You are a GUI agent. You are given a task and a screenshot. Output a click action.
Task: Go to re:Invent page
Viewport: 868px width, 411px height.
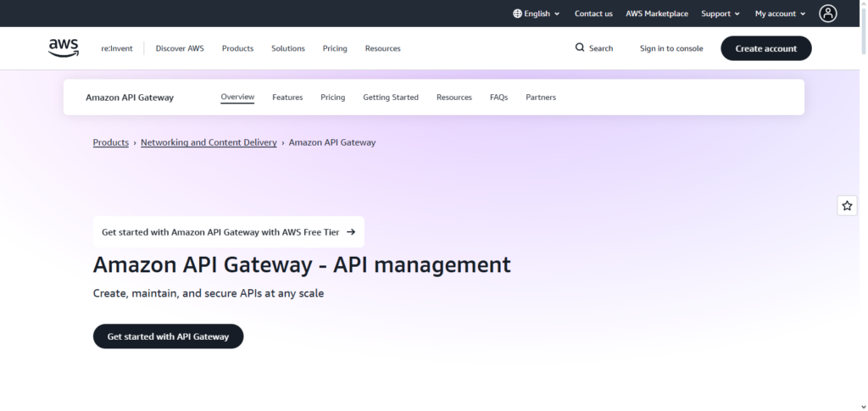coord(117,48)
